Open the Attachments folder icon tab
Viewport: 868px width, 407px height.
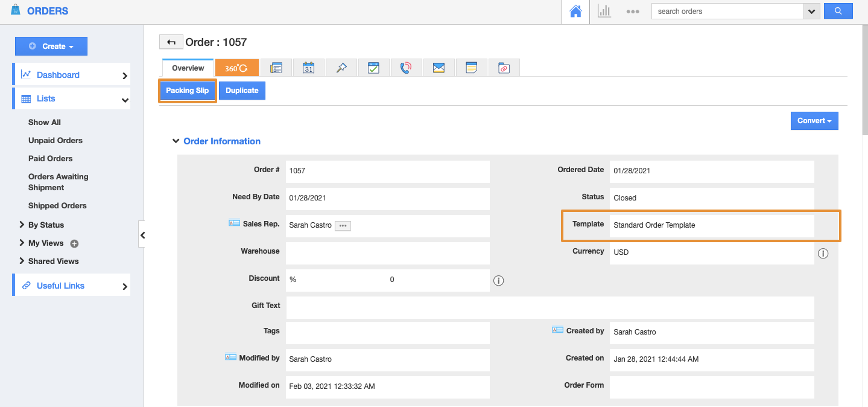click(504, 67)
